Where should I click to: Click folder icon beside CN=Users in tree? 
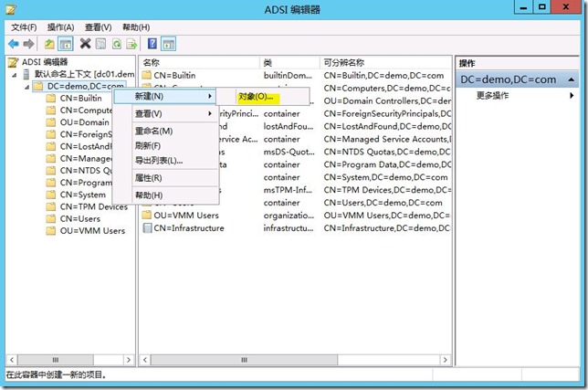[50, 218]
